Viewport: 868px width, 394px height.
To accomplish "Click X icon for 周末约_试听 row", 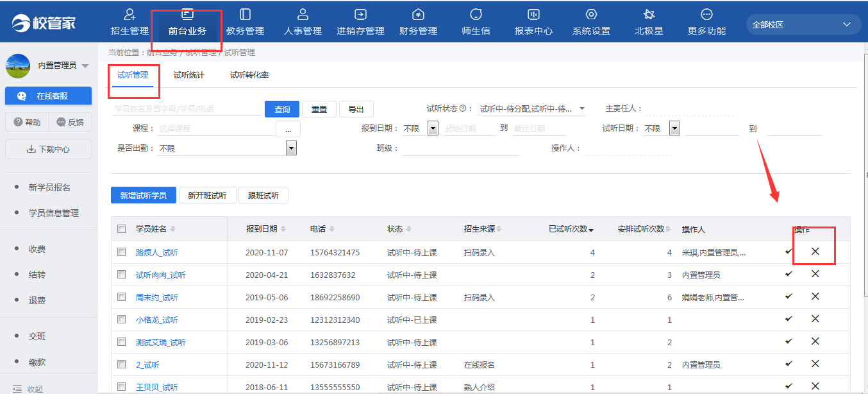I will [x=815, y=296].
